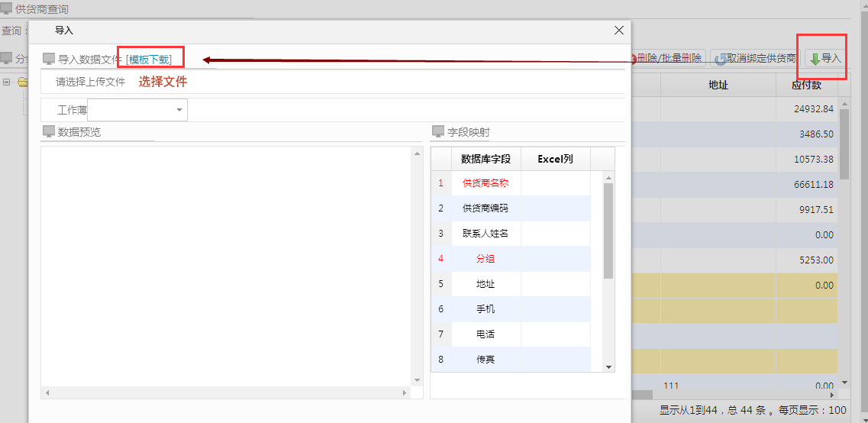Open the 工作薄 dropdown list
This screenshot has height=423, width=868.
tap(179, 110)
